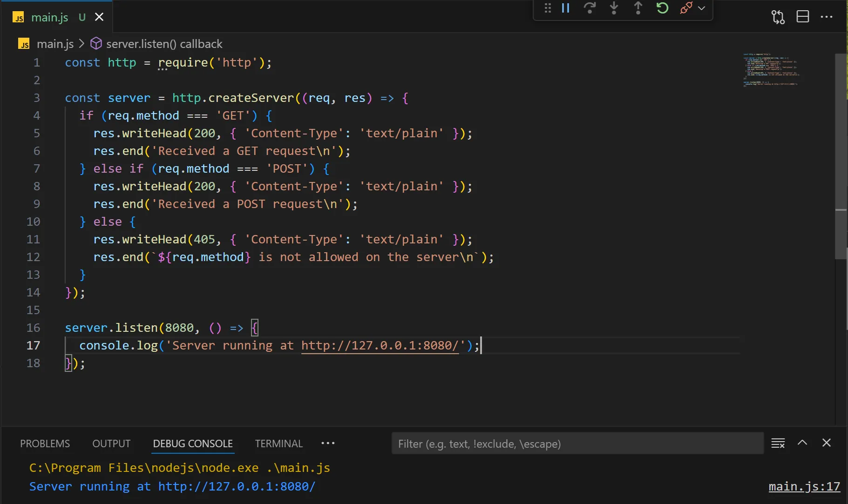Click the debug console Filter field
This screenshot has height=504, width=848.
(x=577, y=444)
